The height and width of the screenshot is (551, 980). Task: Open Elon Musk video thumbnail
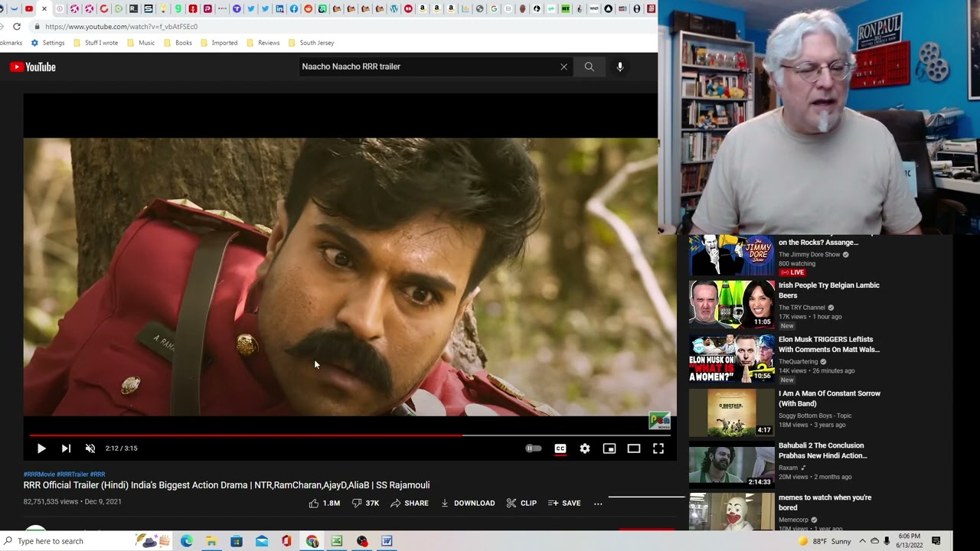point(732,357)
